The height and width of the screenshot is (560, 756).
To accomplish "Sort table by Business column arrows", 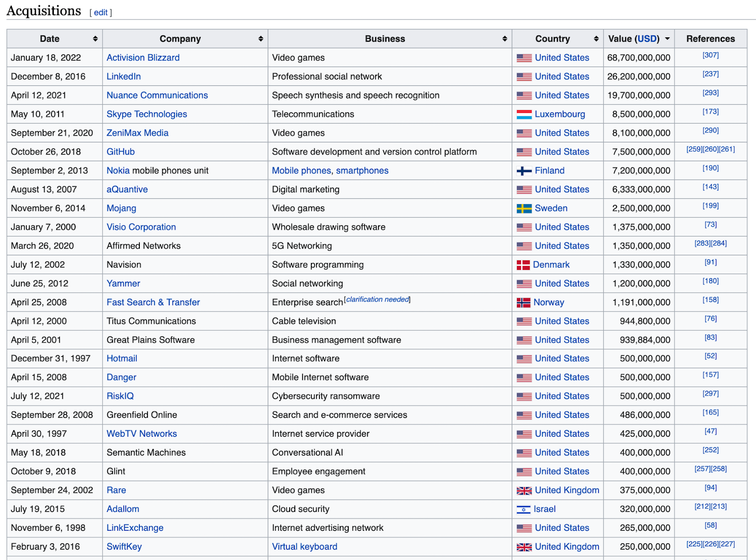I will [505, 39].
